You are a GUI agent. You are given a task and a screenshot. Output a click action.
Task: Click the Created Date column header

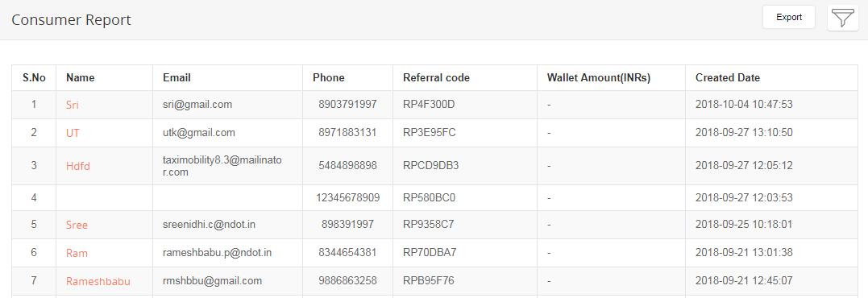click(x=728, y=78)
